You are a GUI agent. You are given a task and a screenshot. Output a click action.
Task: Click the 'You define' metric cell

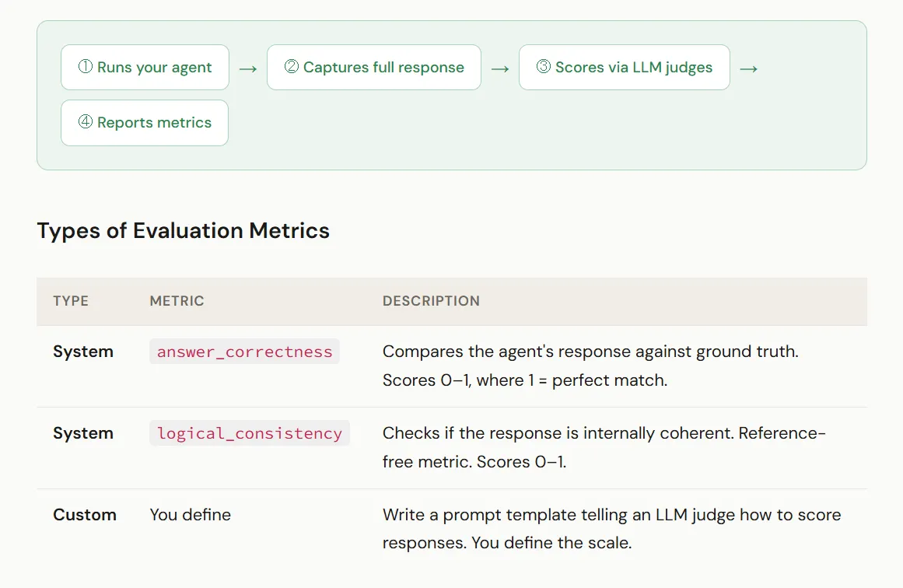point(190,515)
